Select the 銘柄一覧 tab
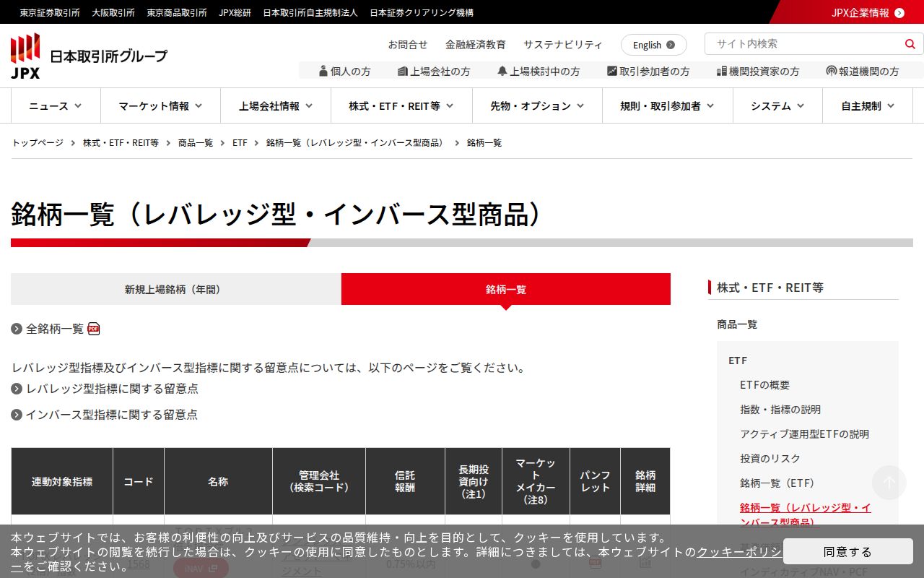The height and width of the screenshot is (578, 924). 506,289
